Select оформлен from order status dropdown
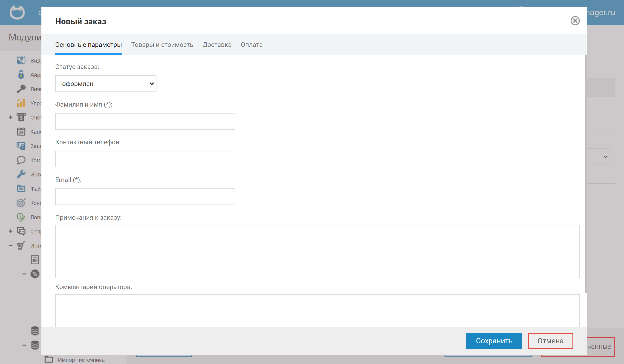Screen dimensions: 624x364 point(106,83)
